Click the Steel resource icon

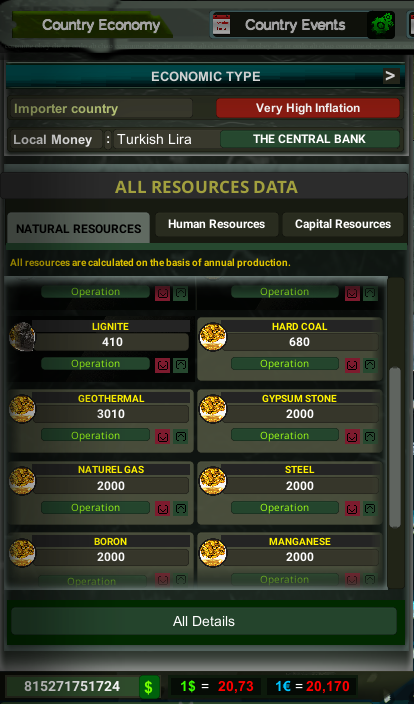(213, 480)
